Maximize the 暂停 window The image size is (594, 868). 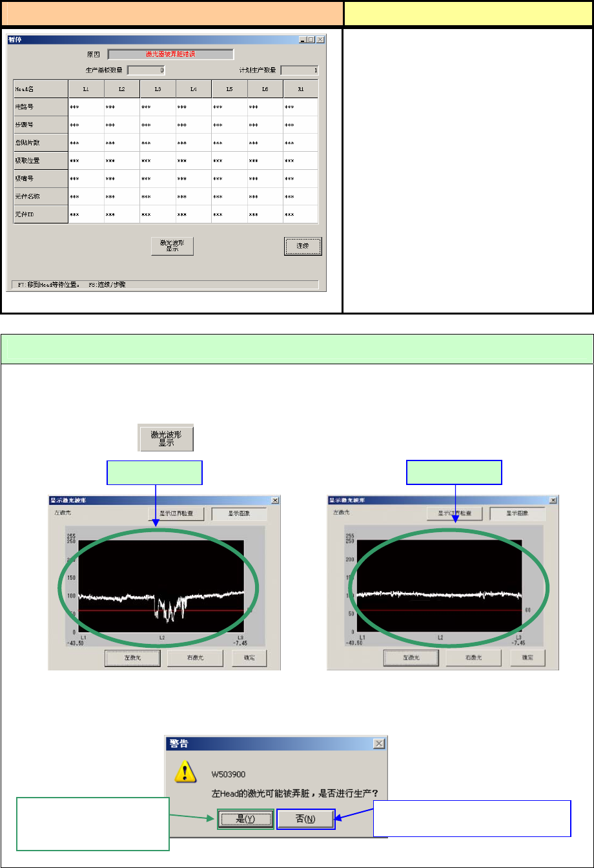click(311, 39)
